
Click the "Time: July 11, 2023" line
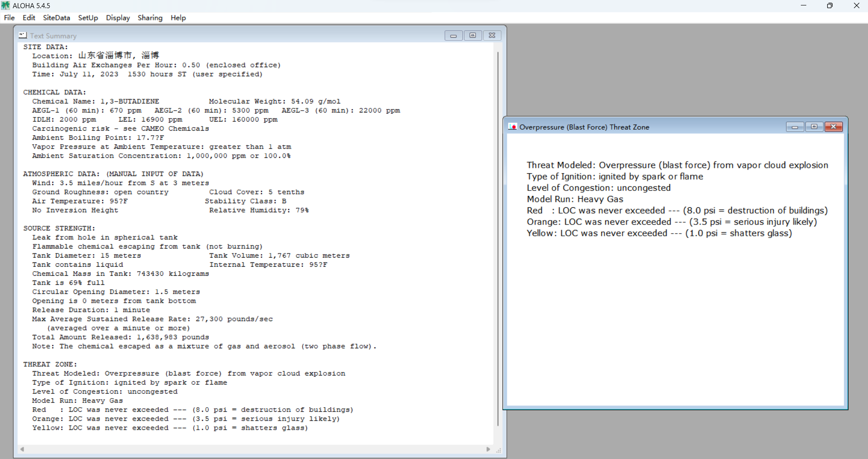pos(147,74)
